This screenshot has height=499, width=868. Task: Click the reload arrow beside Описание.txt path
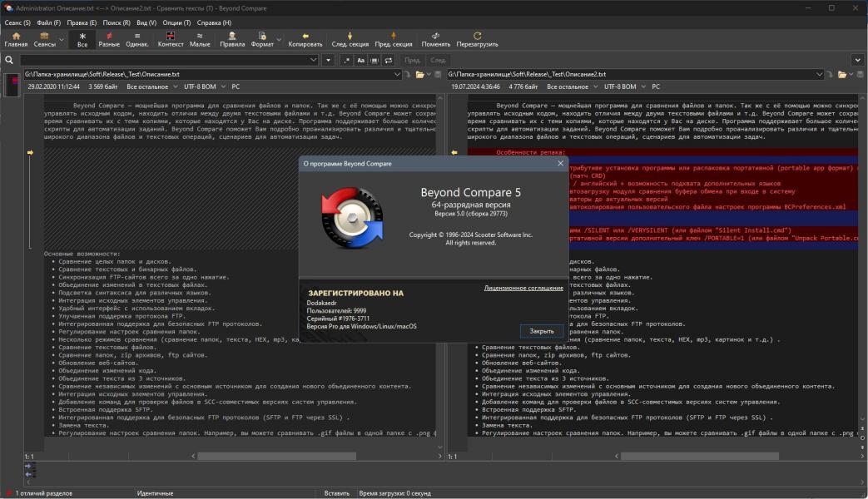pyautogui.click(x=408, y=74)
